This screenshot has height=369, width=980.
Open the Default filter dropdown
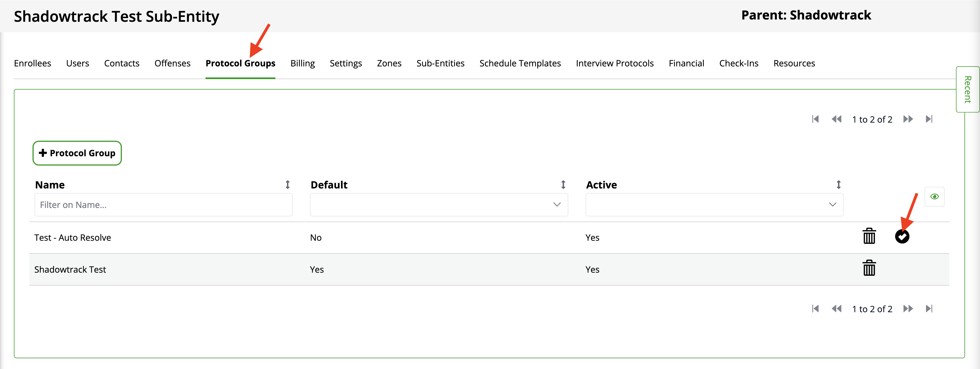439,205
